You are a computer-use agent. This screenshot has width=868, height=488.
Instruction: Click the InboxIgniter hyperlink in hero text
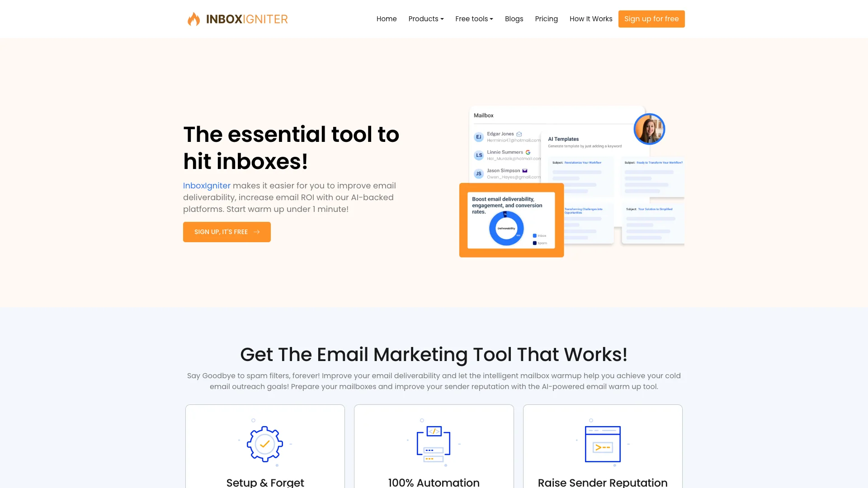[x=206, y=185]
